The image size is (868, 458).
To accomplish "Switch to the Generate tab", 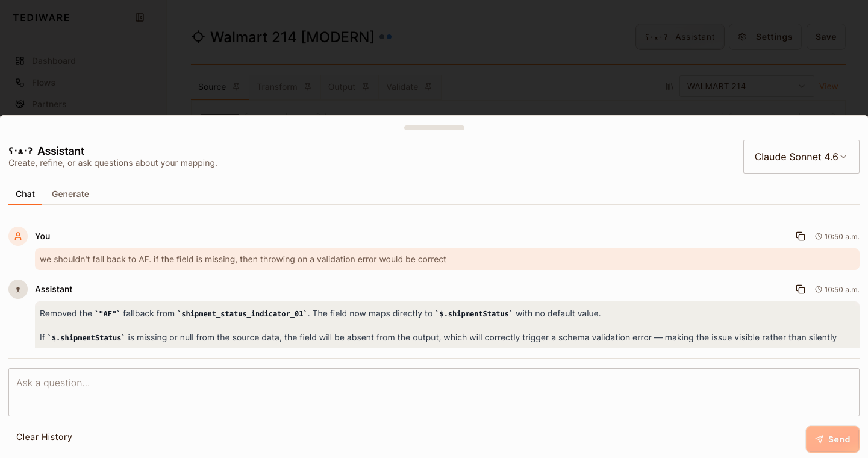I will tap(70, 194).
